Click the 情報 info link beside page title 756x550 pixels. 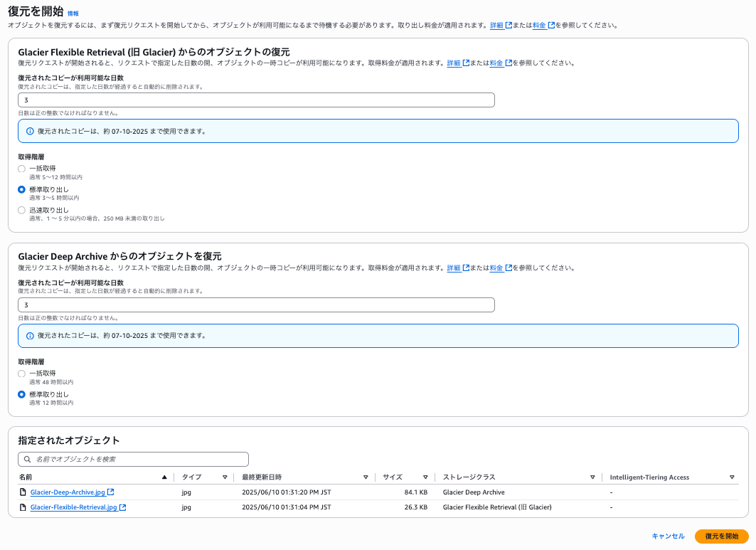73,14
